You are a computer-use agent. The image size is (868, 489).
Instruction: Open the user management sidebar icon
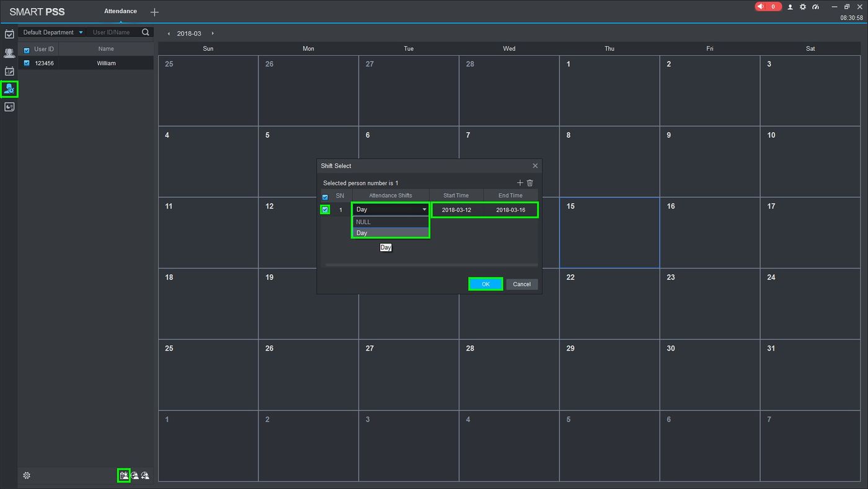point(9,53)
